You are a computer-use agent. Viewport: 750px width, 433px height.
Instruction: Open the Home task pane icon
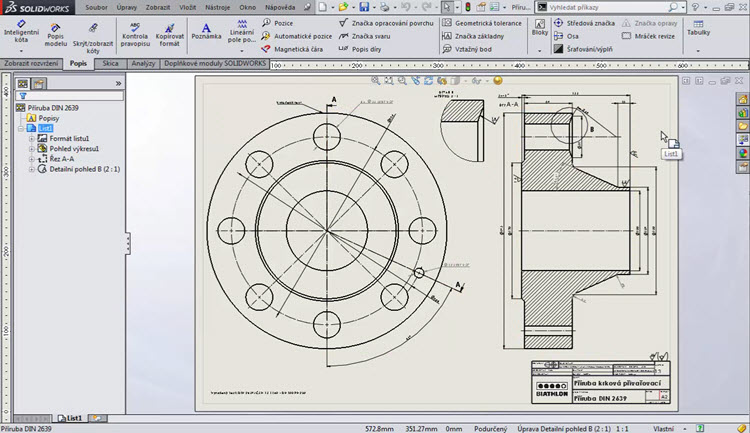tap(742, 100)
